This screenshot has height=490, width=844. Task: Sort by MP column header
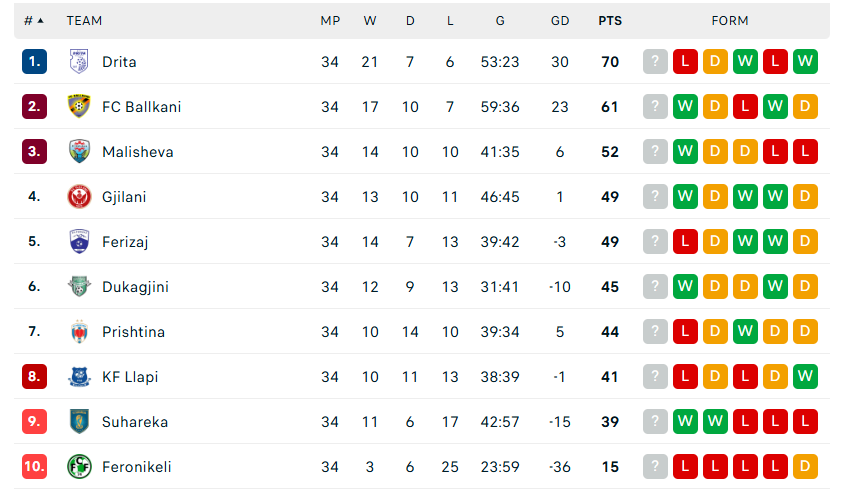coord(330,20)
